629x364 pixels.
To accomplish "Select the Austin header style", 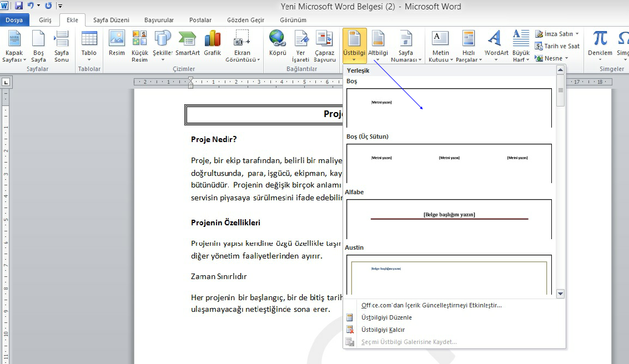I will [x=449, y=275].
